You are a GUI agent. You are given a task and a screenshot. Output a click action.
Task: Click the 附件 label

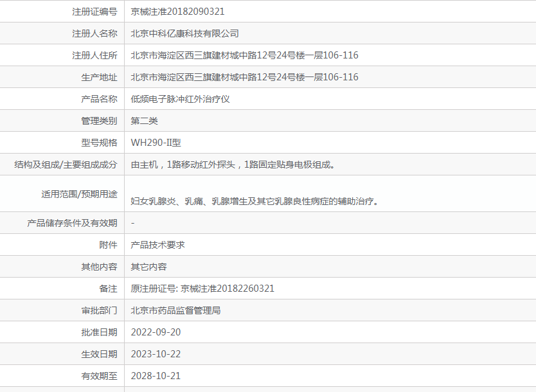point(108,245)
